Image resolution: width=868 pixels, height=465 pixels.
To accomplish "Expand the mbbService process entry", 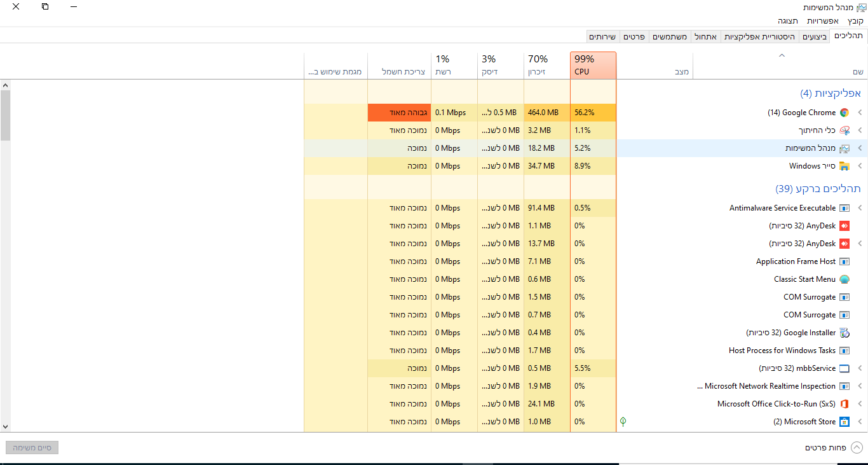I will pyautogui.click(x=860, y=368).
